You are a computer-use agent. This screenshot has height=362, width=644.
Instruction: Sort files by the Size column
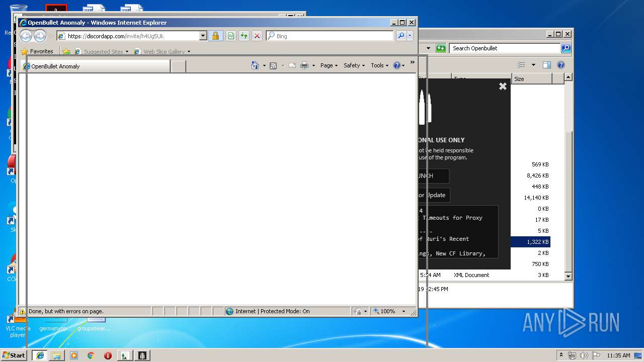click(x=532, y=79)
